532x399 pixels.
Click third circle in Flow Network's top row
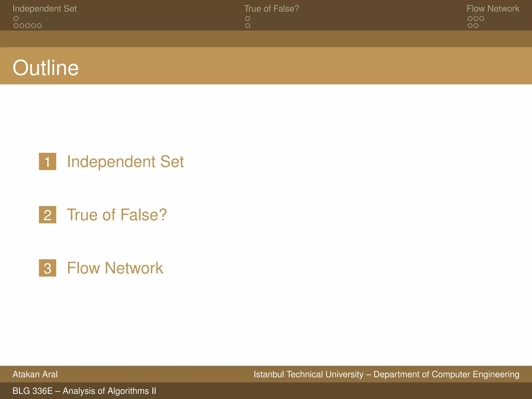[482, 19]
